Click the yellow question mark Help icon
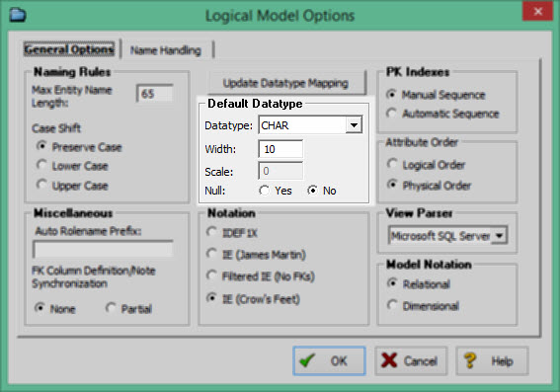This screenshot has height=392, width=560. [470, 360]
